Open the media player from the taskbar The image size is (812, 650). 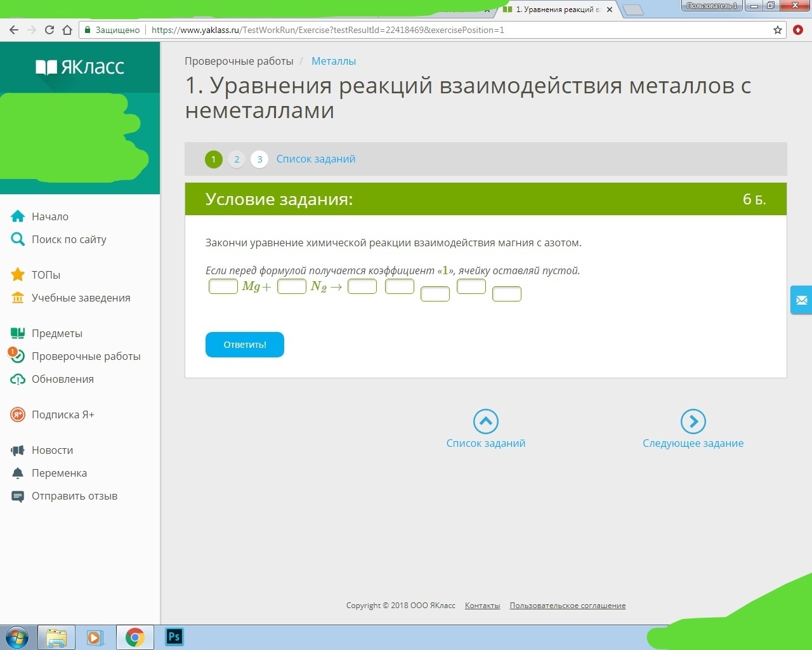tap(95, 637)
